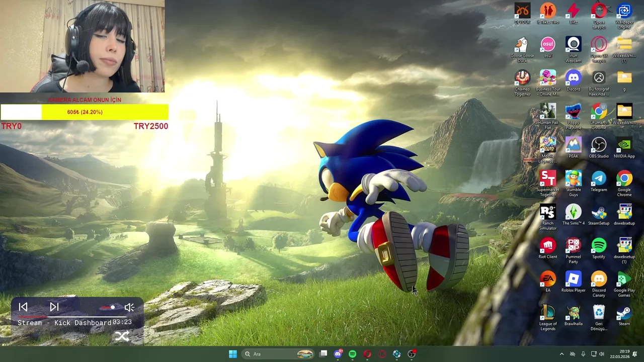Screen dimensions: 644x362
Task: Toggle shuffle in the media overlay
Action: pyautogui.click(x=122, y=336)
